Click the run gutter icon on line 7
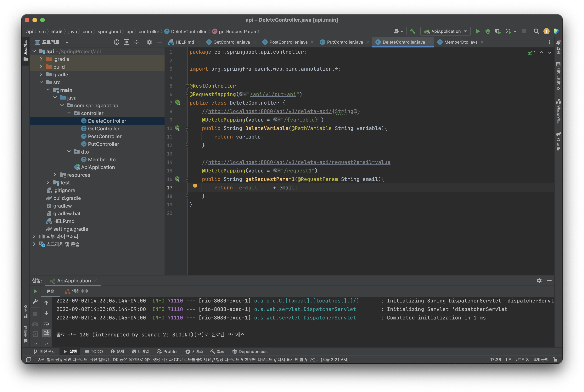This screenshot has height=392, width=584. pos(178,102)
